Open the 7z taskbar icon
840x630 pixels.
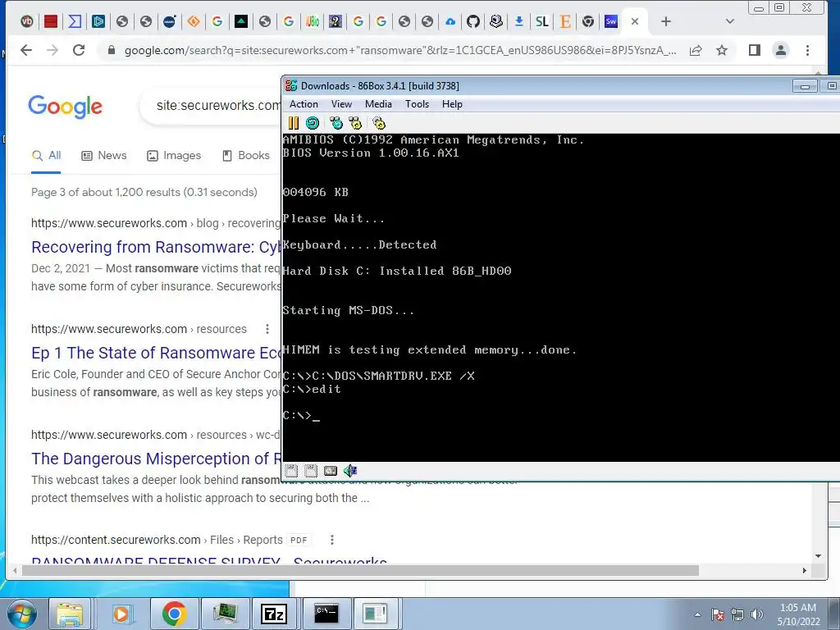coord(274,614)
